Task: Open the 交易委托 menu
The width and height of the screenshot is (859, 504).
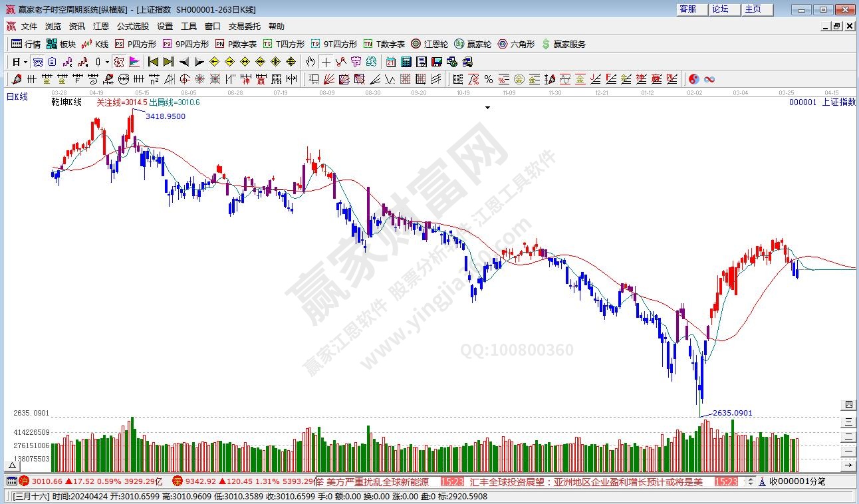Action: coord(245,27)
